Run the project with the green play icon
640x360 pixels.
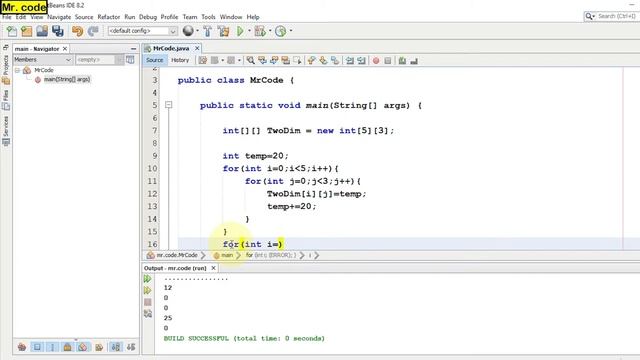240,31
